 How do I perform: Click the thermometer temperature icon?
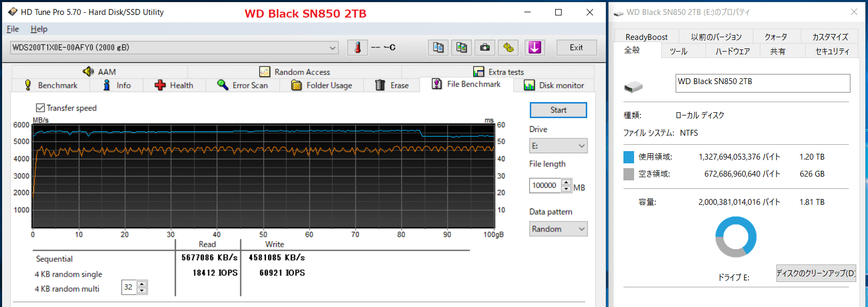pyautogui.click(x=358, y=47)
